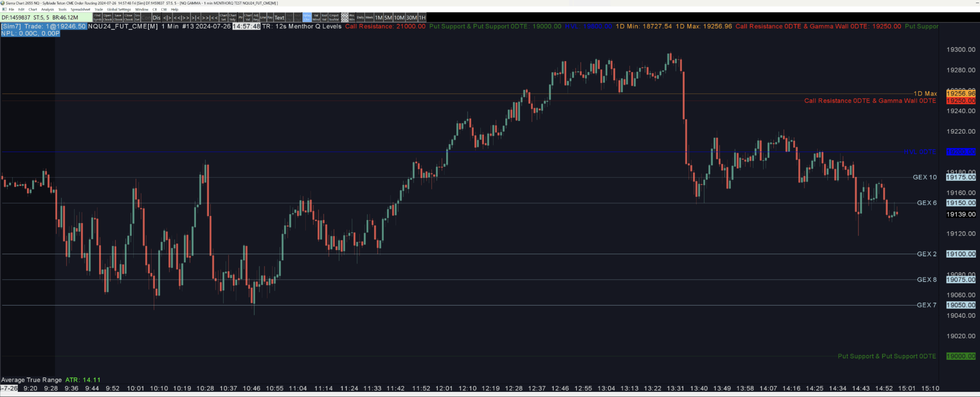980x397 pixels.
Task: Select the Line drawing tool
Action: [x=263, y=17]
